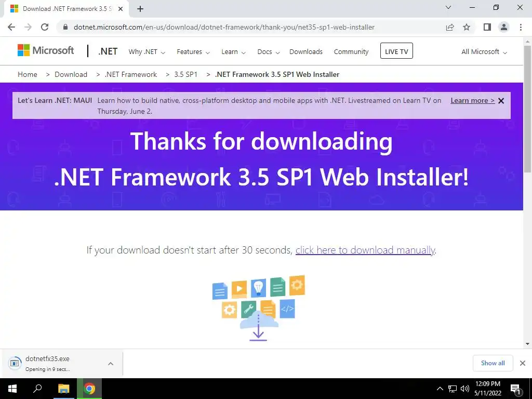Image resolution: width=532 pixels, height=399 pixels.
Task: Expand the All Microsoft menu
Action: coord(484,52)
